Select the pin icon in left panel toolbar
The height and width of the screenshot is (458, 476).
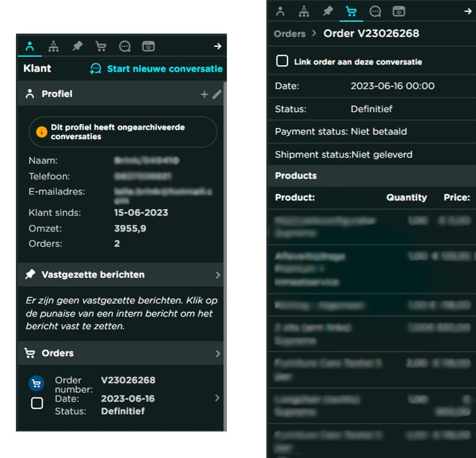click(x=77, y=46)
